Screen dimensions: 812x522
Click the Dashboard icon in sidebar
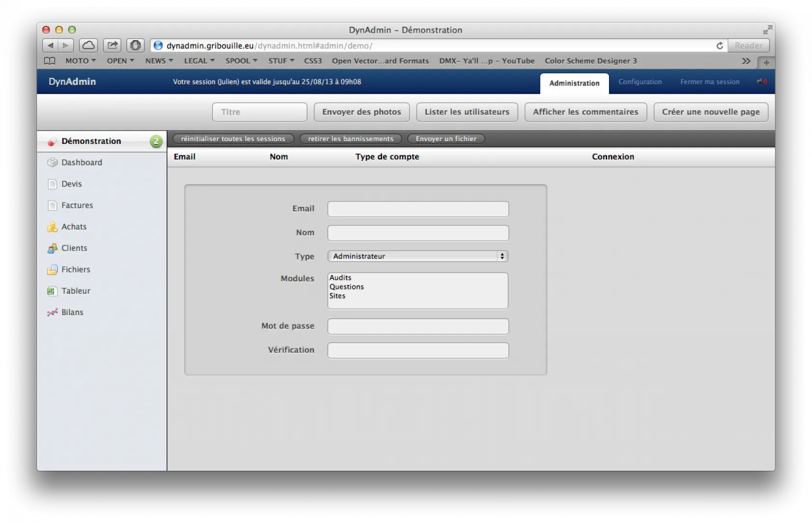52,162
